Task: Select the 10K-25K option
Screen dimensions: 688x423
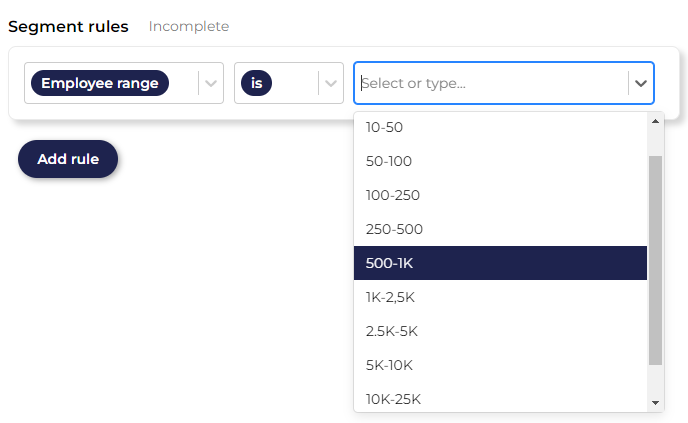Action: (393, 398)
